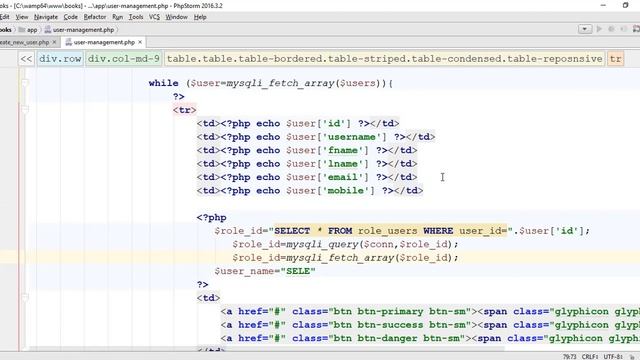Open the Tools menu
The image size is (640, 360).
click(x=136, y=17)
